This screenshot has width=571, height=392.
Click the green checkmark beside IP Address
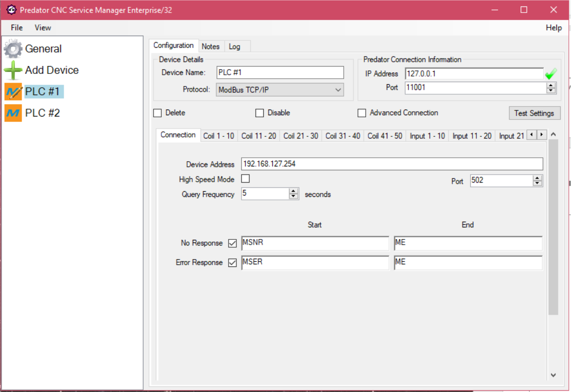[550, 74]
